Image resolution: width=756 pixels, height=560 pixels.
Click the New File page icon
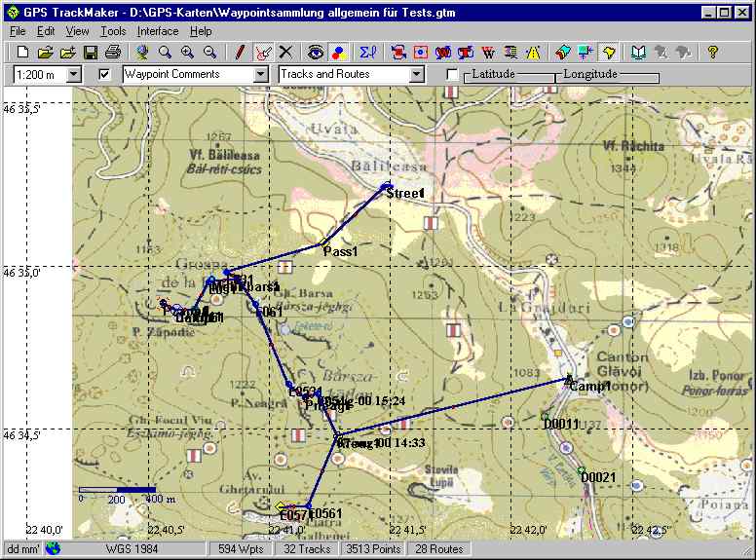(x=22, y=52)
